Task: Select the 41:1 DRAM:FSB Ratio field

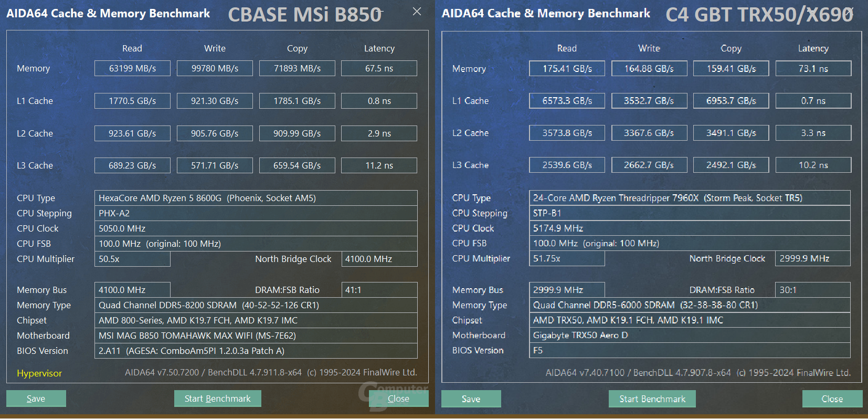Action: coord(379,290)
